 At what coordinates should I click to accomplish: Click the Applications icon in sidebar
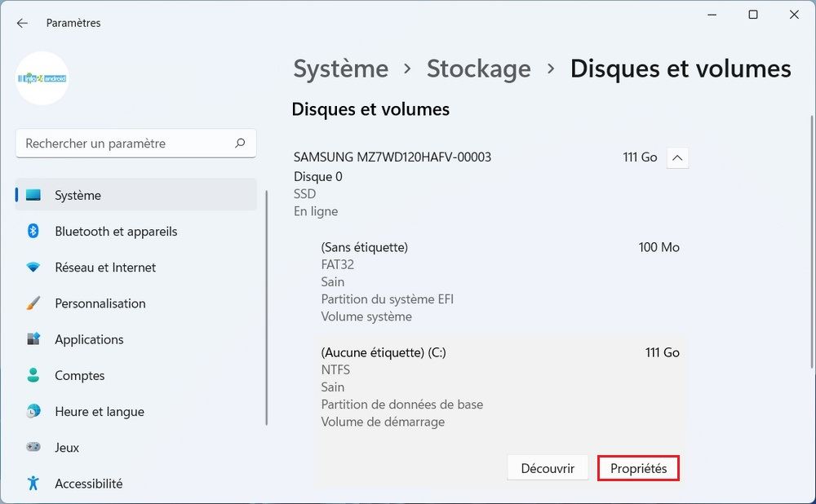point(33,339)
